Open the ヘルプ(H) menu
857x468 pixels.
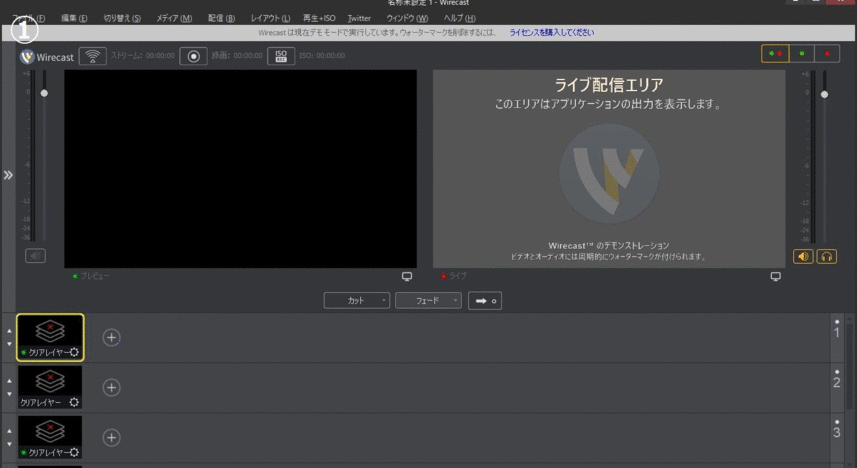[459, 18]
